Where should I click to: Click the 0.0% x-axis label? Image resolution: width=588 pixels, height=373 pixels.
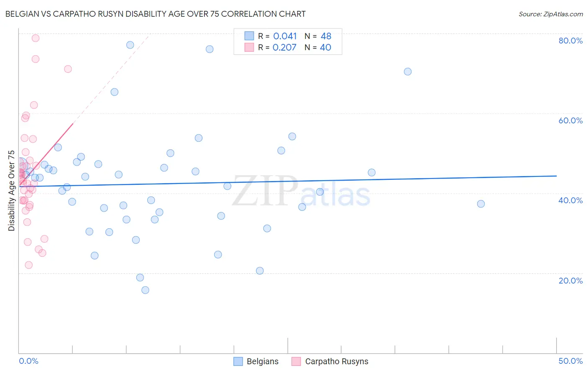pos(28,361)
